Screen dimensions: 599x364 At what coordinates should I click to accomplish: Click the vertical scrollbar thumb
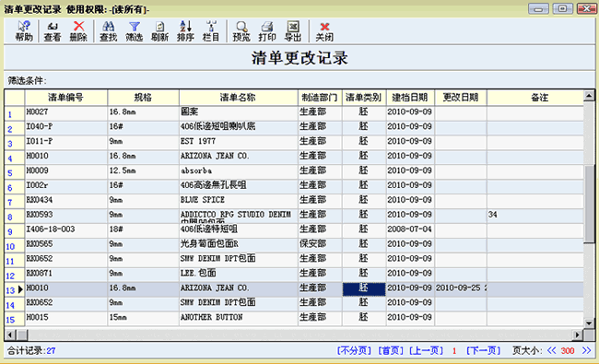pyautogui.click(x=589, y=204)
